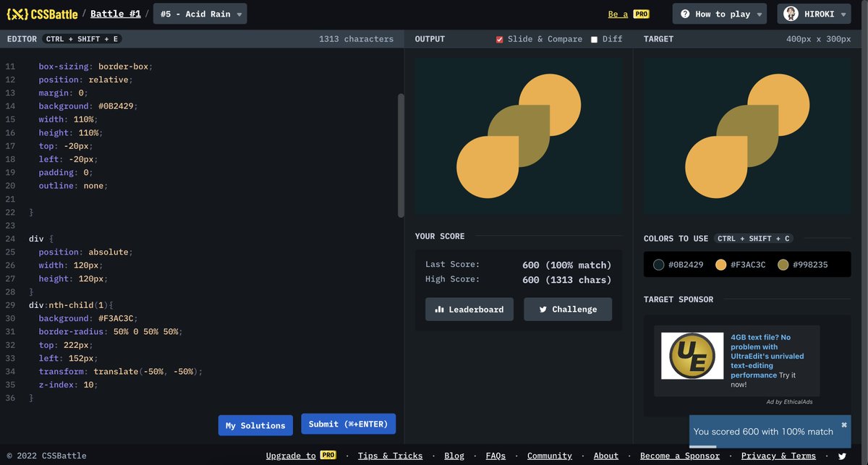Image resolution: width=868 pixels, height=465 pixels.
Task: Enable the Diff checkbox
Action: click(595, 39)
